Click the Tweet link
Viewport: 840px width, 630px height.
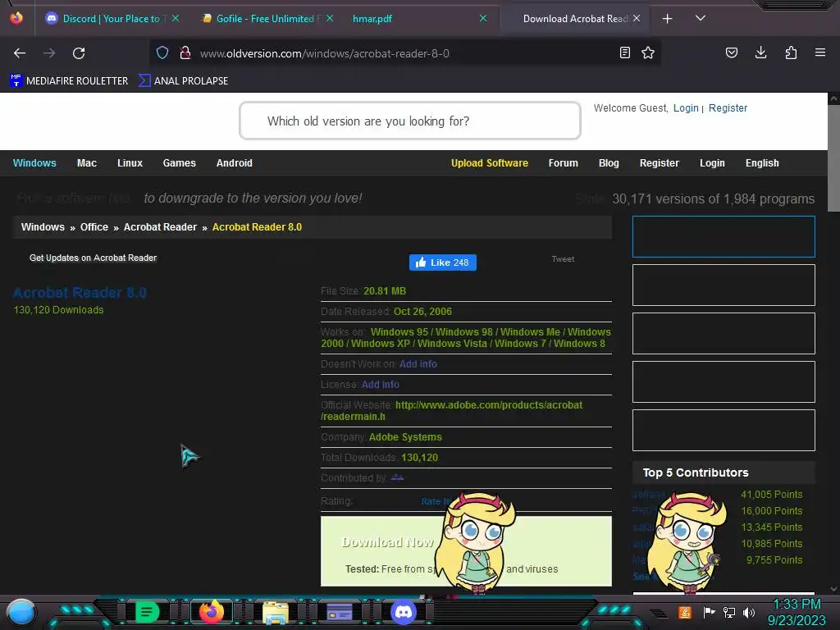point(563,258)
